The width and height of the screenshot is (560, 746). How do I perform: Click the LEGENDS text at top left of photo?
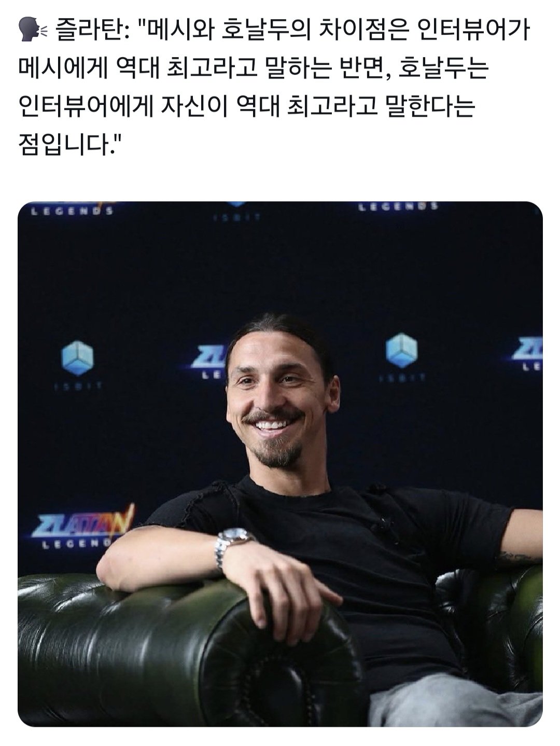click(72, 211)
